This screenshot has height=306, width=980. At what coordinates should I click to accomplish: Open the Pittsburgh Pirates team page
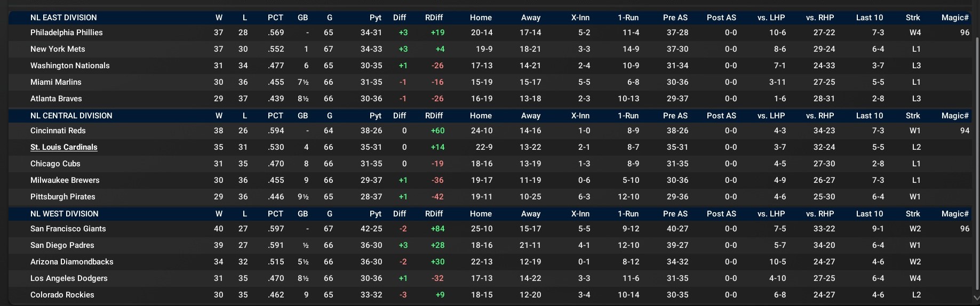62,197
